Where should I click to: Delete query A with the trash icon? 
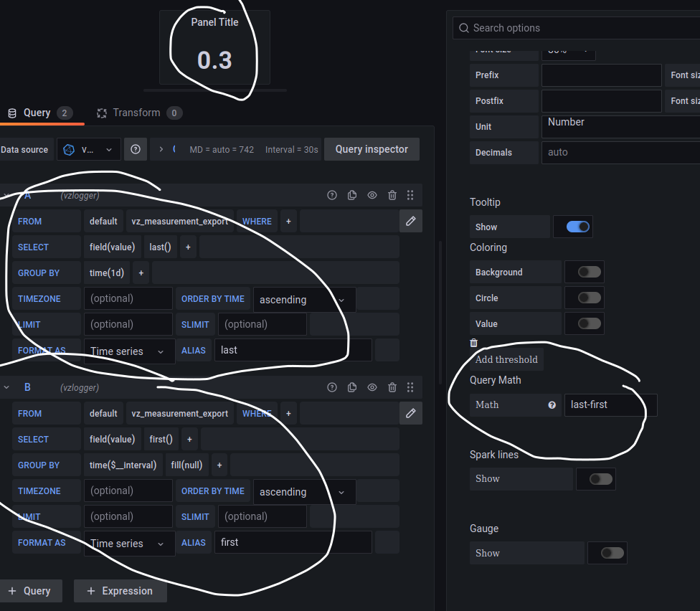tap(392, 195)
